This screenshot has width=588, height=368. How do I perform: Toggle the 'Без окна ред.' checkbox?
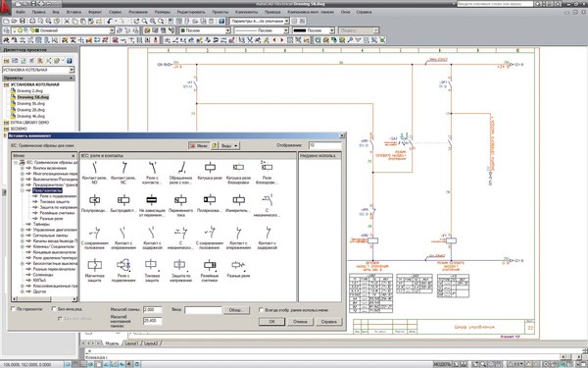pos(54,309)
